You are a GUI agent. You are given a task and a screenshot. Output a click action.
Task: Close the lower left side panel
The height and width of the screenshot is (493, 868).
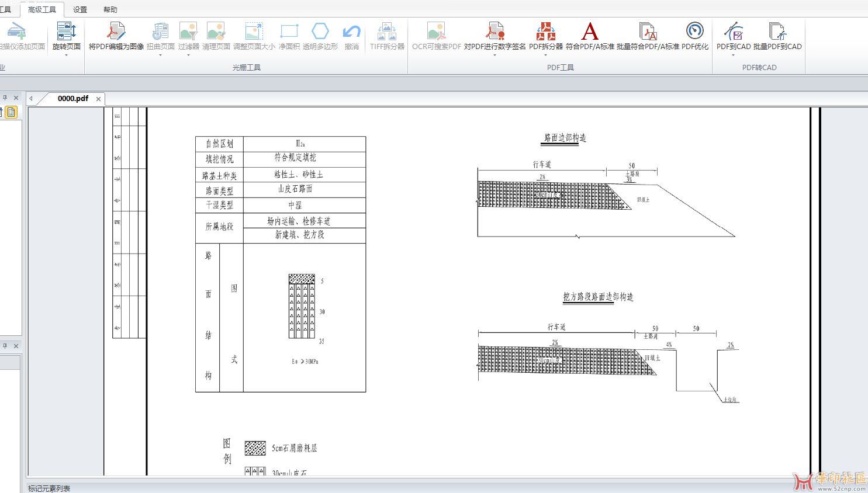(x=16, y=346)
